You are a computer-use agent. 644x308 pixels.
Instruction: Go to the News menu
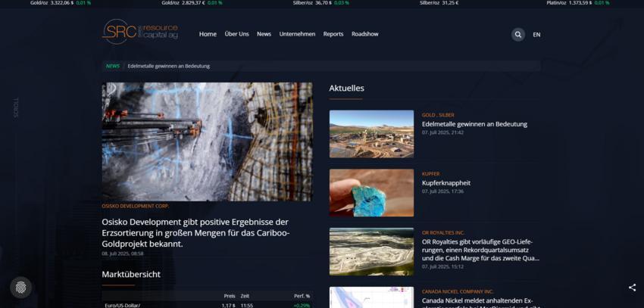click(x=264, y=34)
